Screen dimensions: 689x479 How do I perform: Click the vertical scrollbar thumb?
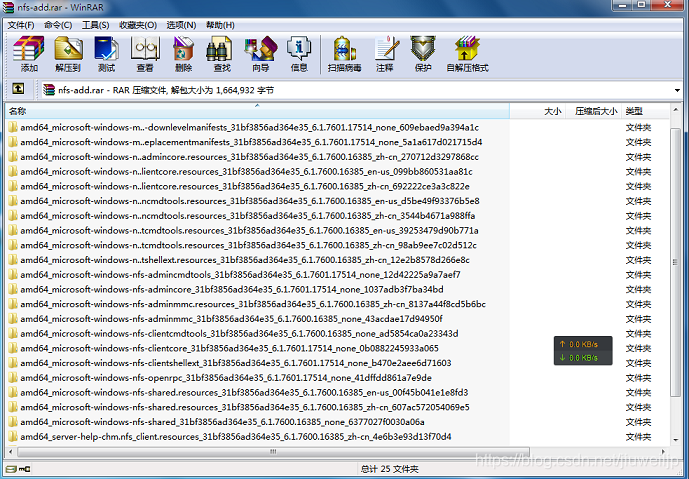click(x=676, y=262)
